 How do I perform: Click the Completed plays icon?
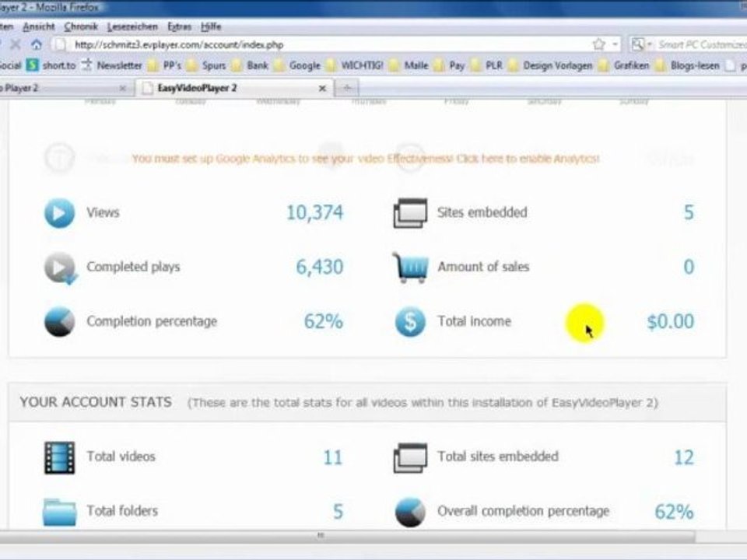coord(61,268)
